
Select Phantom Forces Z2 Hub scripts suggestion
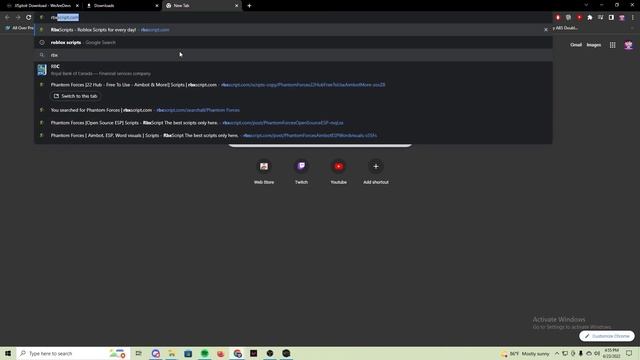(293, 85)
